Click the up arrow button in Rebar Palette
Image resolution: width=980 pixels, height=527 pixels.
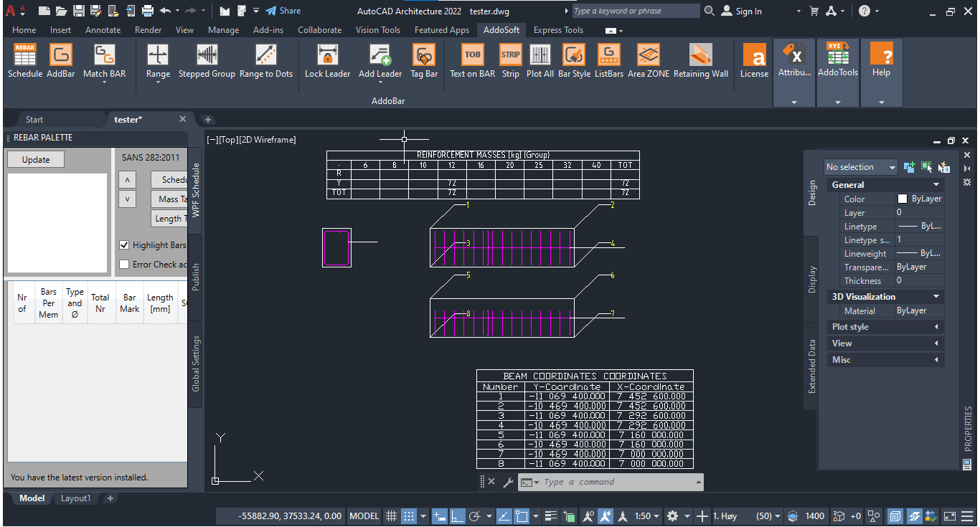pos(126,180)
